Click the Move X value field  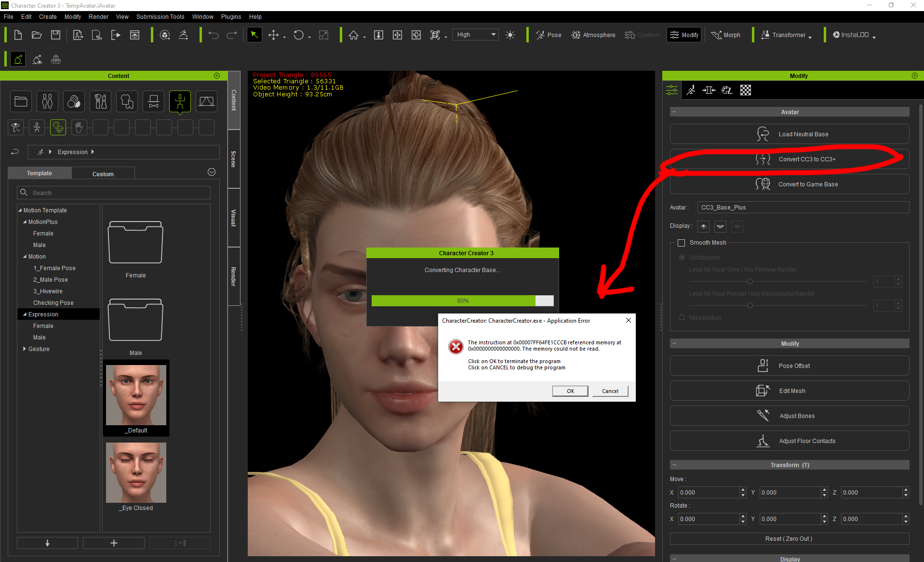pos(709,493)
